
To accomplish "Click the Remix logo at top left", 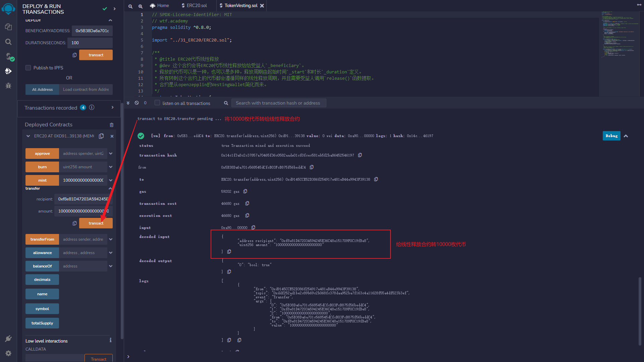I will [x=8, y=9].
